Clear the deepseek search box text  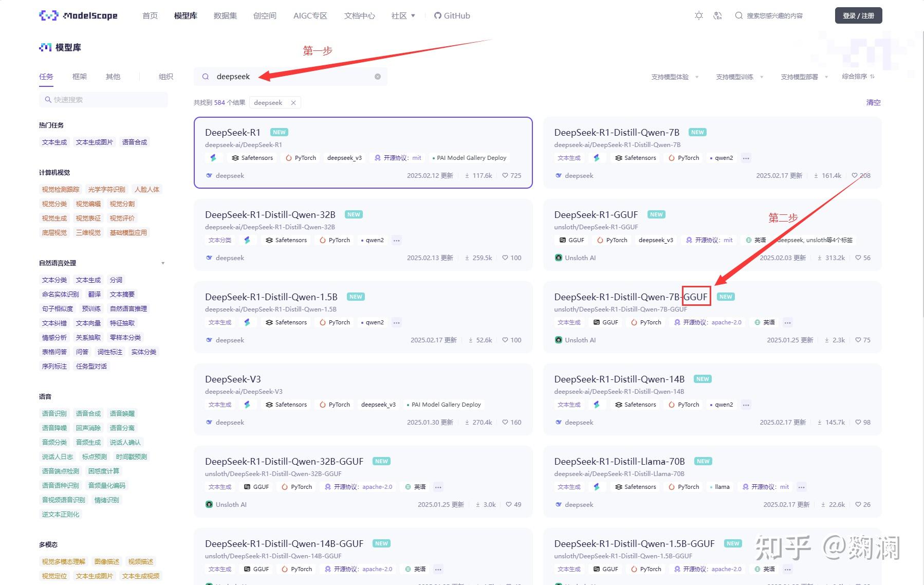pyautogui.click(x=378, y=77)
